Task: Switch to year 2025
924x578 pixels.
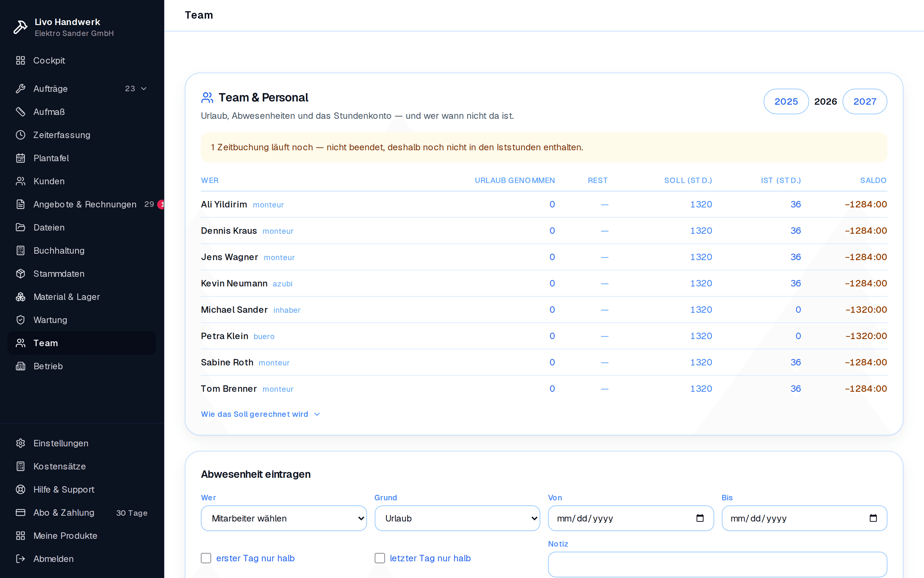Action: coord(786,102)
